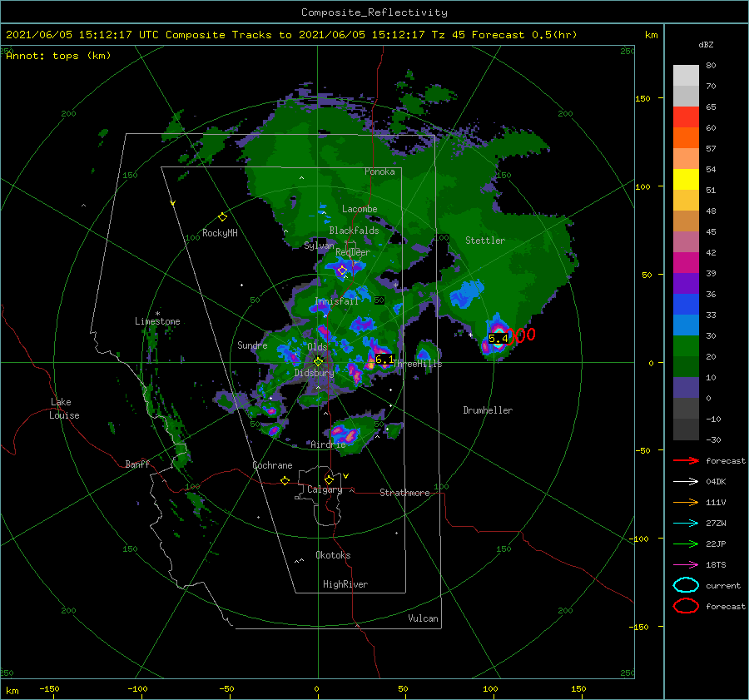Click the bright green dBZ color swatch
Viewport: 749px width, 700px height.
[686, 345]
